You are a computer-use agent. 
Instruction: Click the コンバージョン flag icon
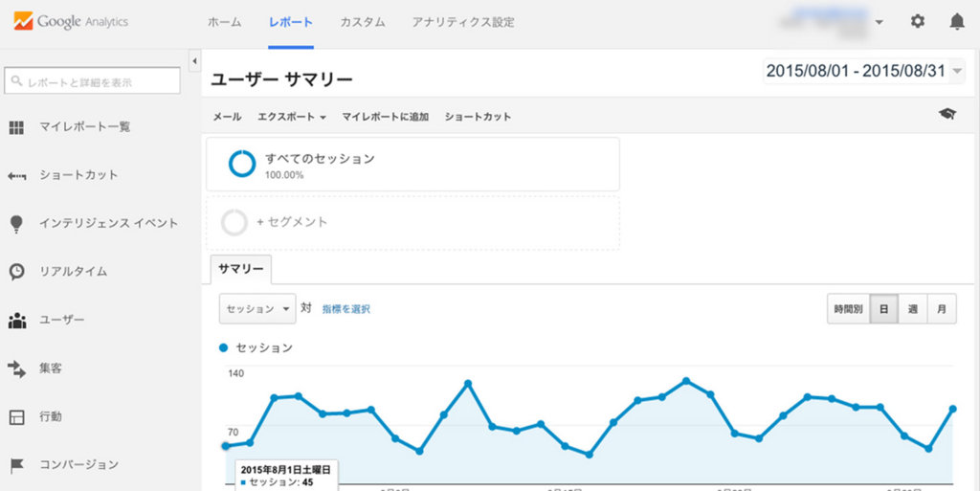click(17, 465)
